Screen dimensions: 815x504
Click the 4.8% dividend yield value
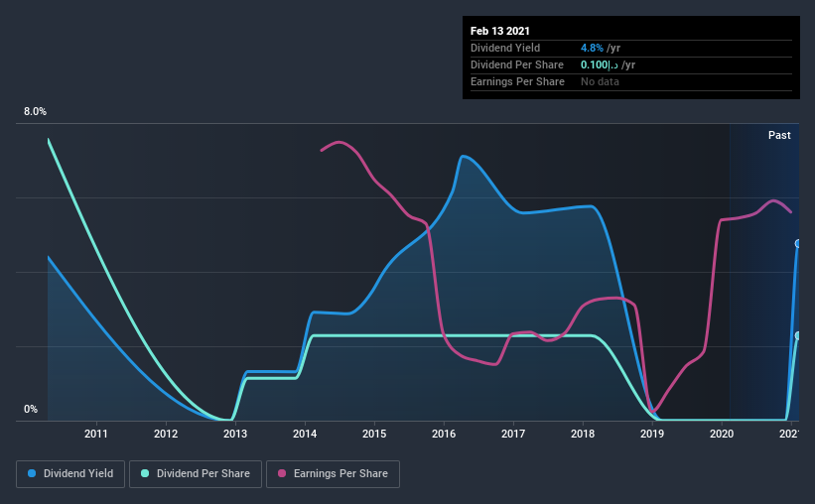[x=592, y=48]
